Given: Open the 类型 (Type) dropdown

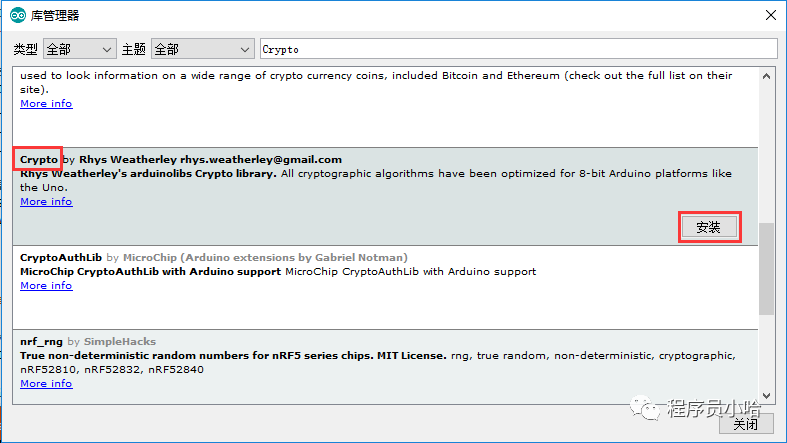Looking at the screenshot, I should click(80, 49).
